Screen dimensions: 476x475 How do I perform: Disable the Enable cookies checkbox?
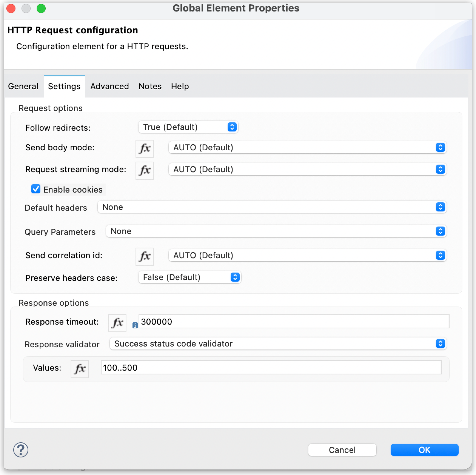click(36, 189)
